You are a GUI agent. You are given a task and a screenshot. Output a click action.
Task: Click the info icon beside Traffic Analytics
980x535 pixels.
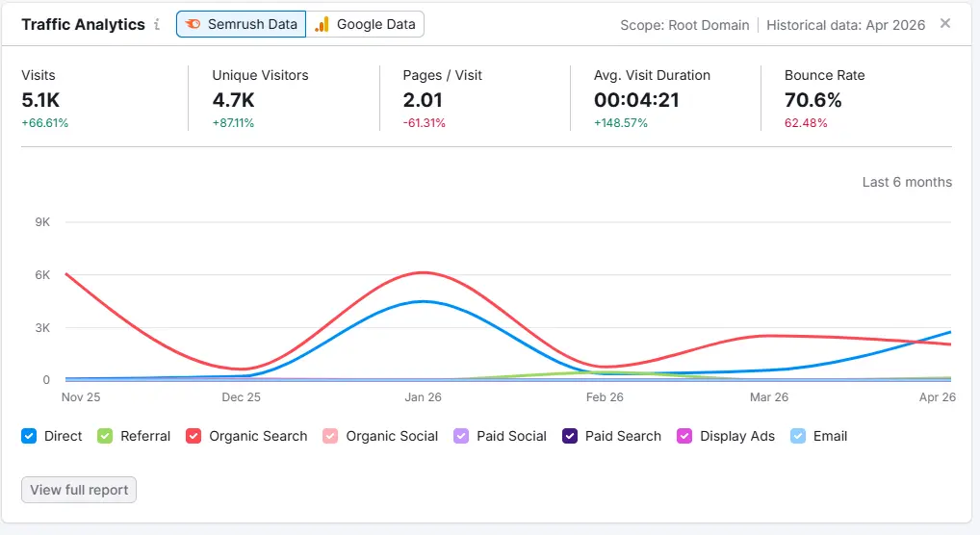(157, 24)
